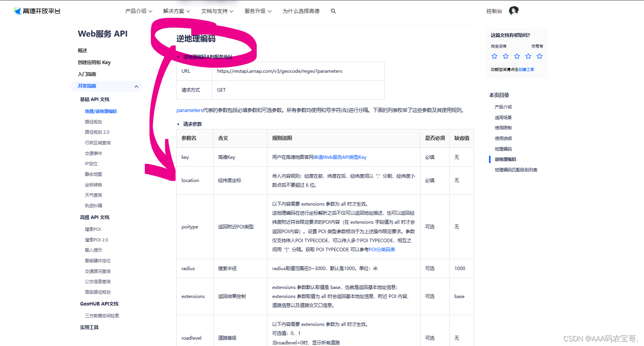Image resolution: width=644 pixels, height=346 pixels.
Task: Select the restapi.amap.com regeo URL text
Action: 280,71
